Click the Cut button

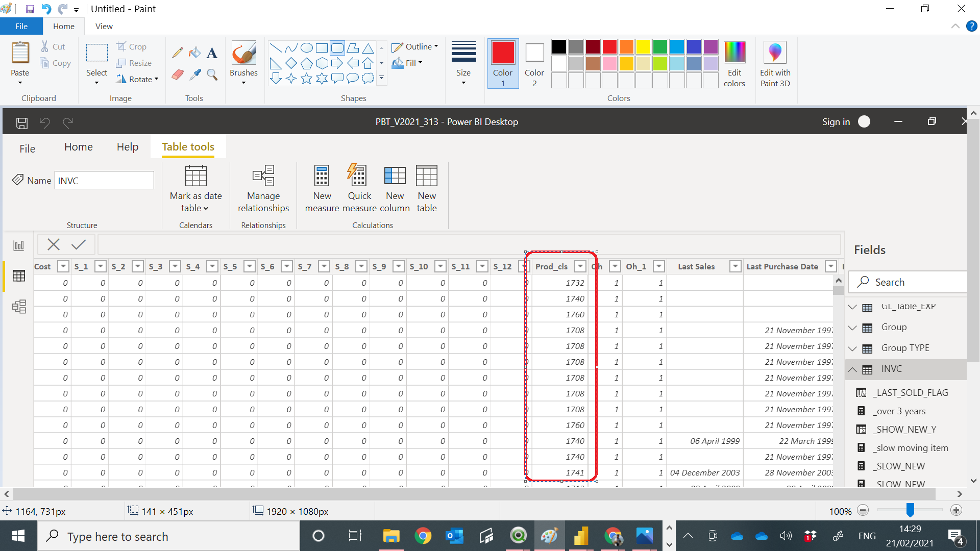click(53, 46)
